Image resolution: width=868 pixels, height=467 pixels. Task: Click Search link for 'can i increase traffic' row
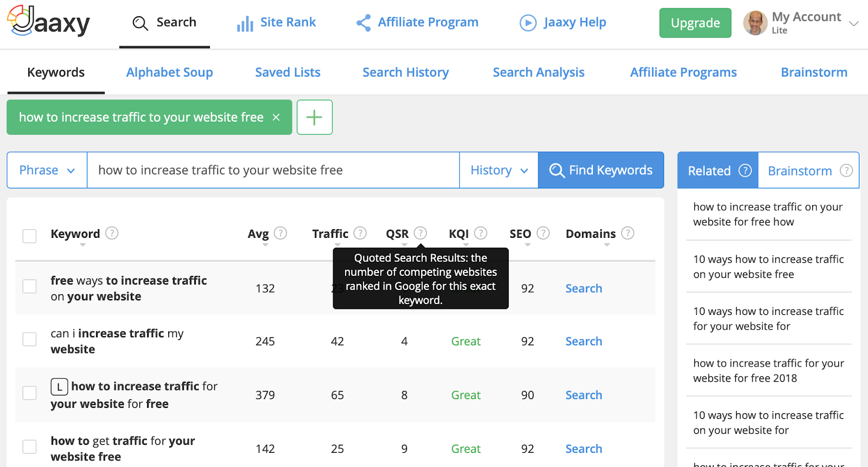point(584,341)
